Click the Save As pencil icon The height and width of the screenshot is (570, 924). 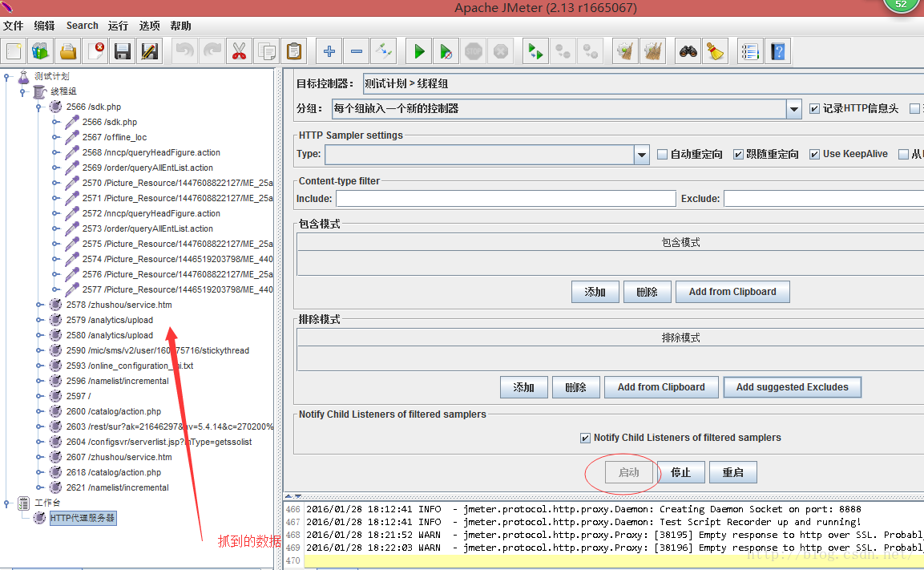(150, 52)
